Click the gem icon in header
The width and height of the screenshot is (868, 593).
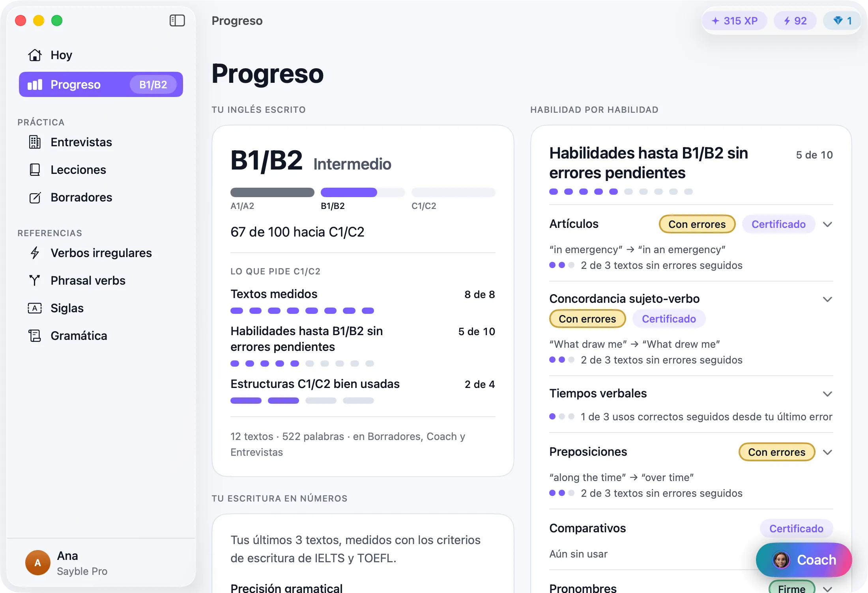click(838, 21)
